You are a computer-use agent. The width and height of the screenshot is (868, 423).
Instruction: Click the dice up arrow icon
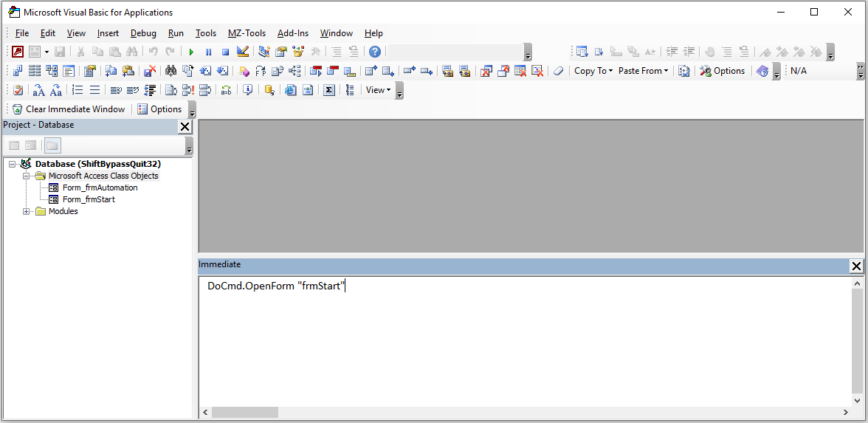[205, 71]
